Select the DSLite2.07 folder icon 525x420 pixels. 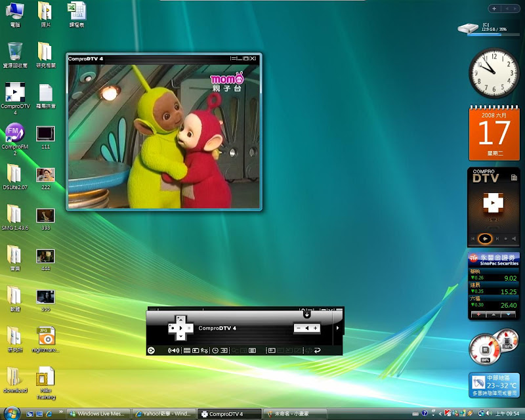14,177
